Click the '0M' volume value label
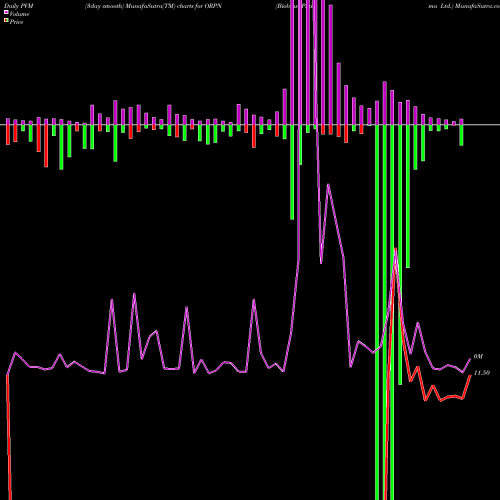The width and height of the screenshot is (500, 500). pos(478,357)
